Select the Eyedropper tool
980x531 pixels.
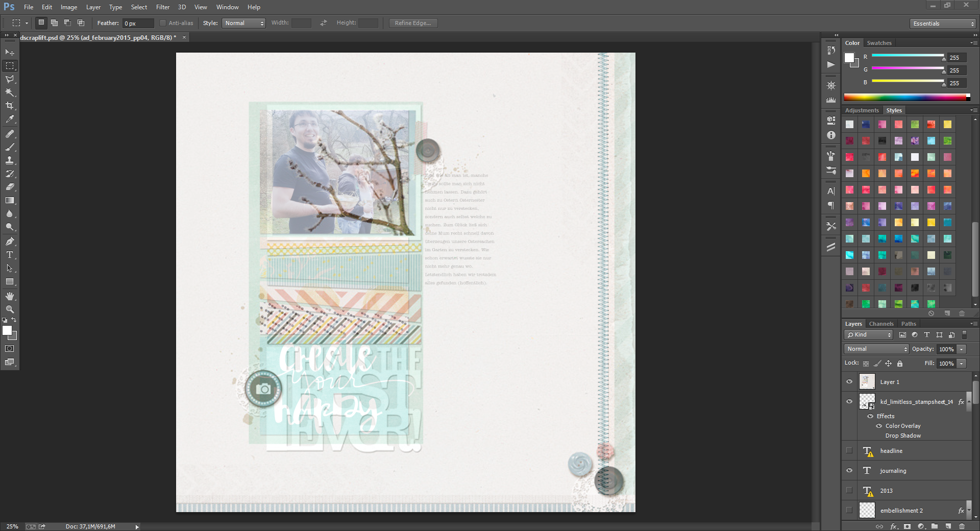point(10,119)
